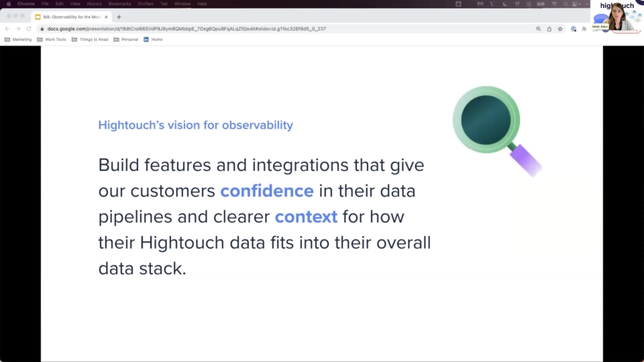Reload the presentation page
Image resolution: width=644 pixels, height=362 pixels.
pos(29,29)
